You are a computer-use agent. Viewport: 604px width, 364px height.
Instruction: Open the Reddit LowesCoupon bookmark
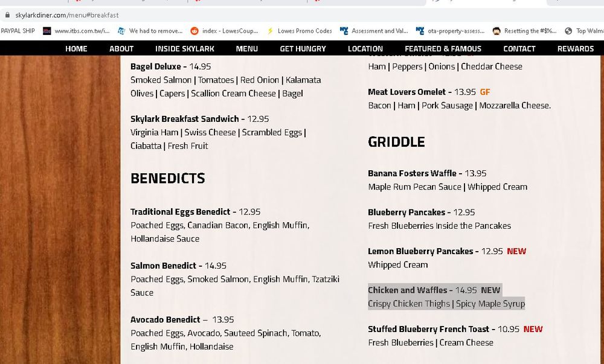(x=225, y=31)
